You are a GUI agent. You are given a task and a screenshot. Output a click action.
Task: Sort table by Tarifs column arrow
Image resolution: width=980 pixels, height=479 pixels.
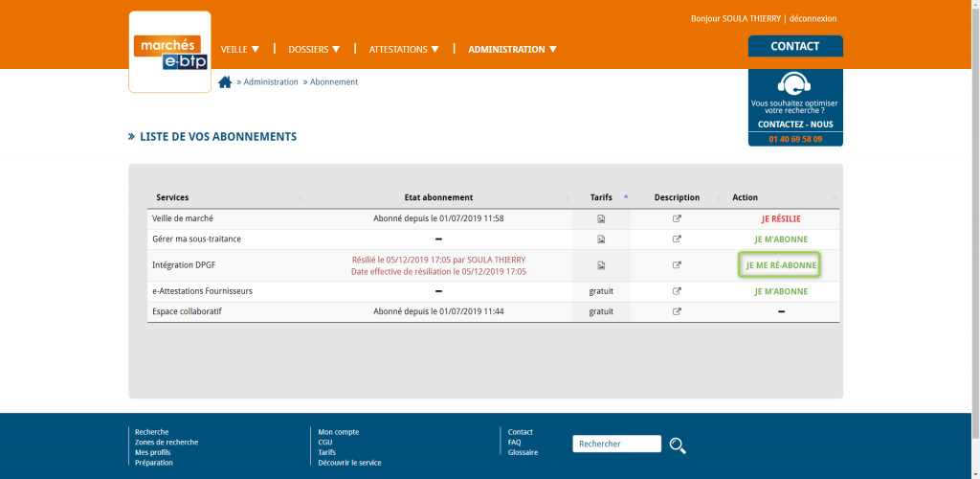pos(626,196)
